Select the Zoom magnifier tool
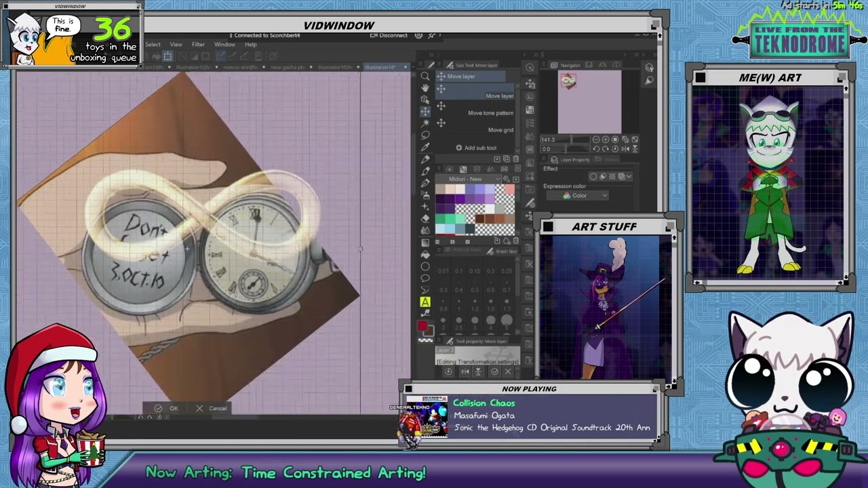The height and width of the screenshot is (488, 868). (x=425, y=76)
